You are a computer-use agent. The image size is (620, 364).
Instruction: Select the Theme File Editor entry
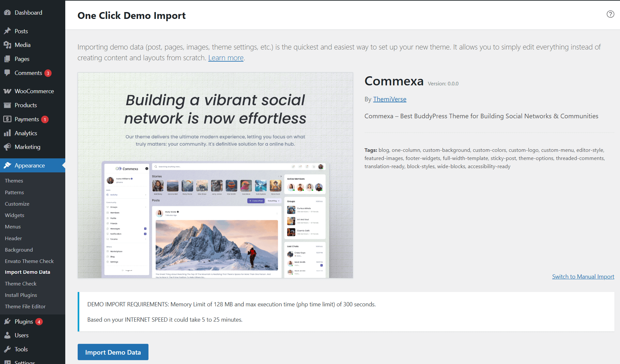25,306
